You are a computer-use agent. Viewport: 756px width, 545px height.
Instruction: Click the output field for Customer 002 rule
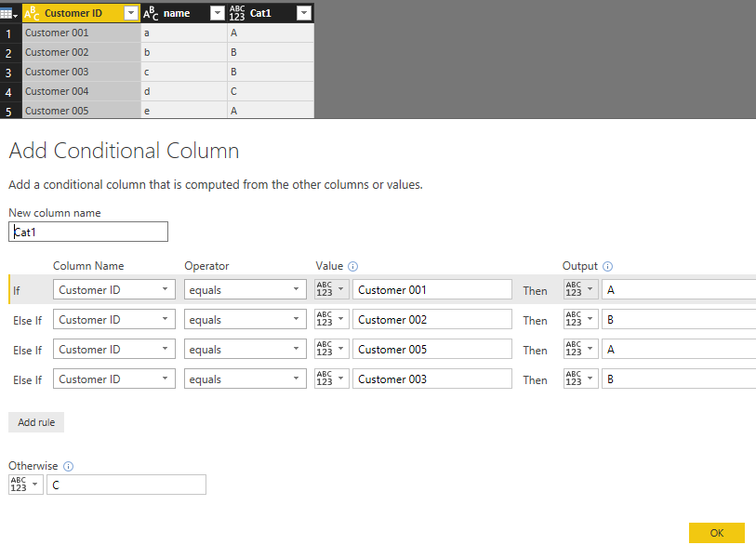tap(679, 320)
